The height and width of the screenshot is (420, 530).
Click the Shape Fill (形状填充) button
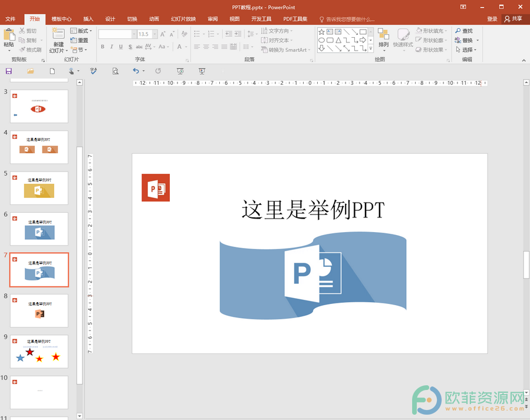pyautogui.click(x=432, y=31)
